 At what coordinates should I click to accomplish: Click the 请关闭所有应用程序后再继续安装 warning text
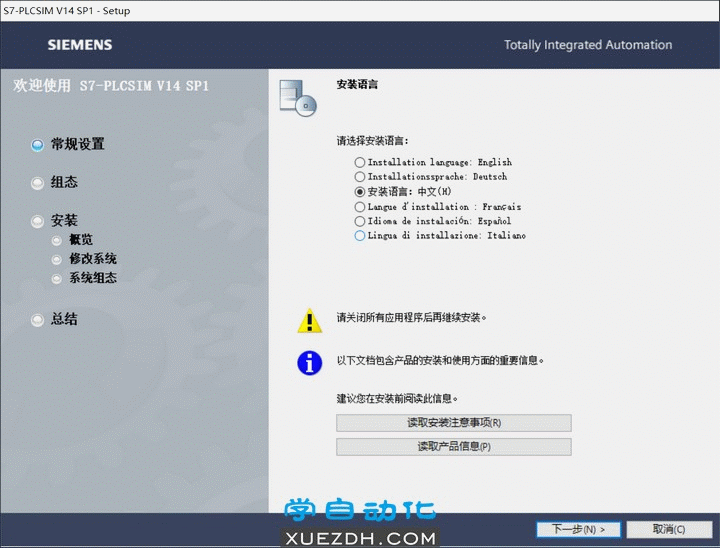411,317
